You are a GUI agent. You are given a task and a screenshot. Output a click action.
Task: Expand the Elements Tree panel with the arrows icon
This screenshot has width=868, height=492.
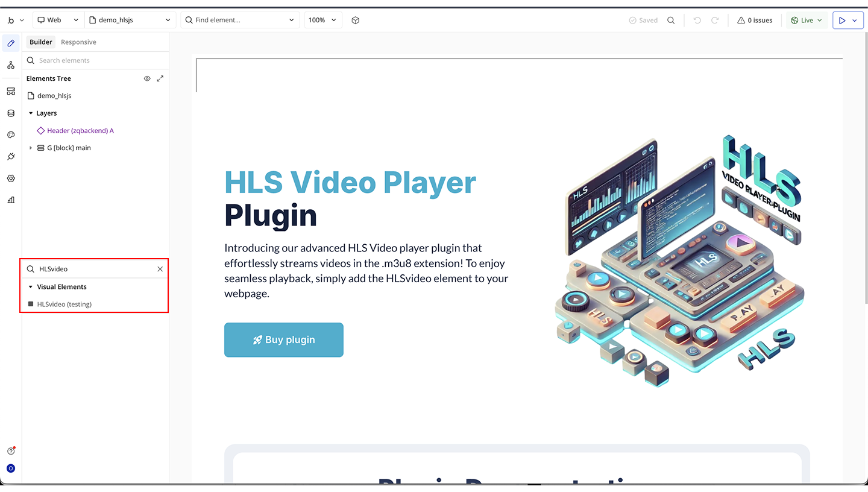click(160, 78)
